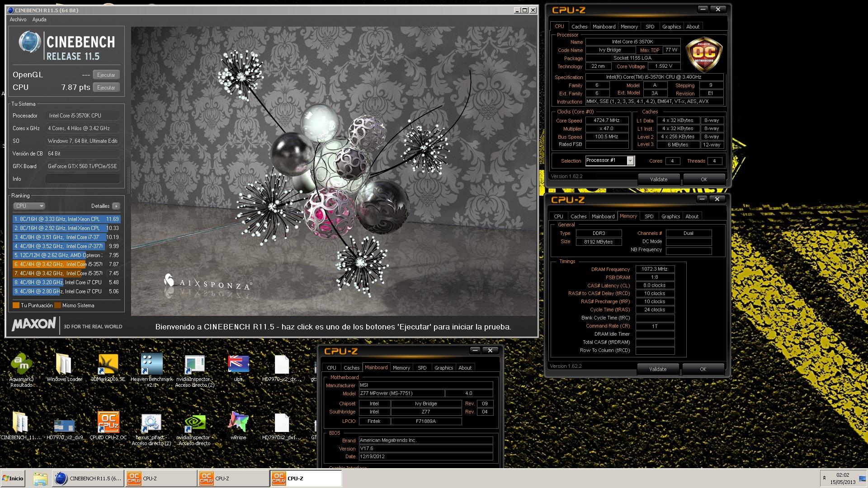Open the Windows Loader folder icon
Viewport: 868px width, 488px height.
(64, 368)
